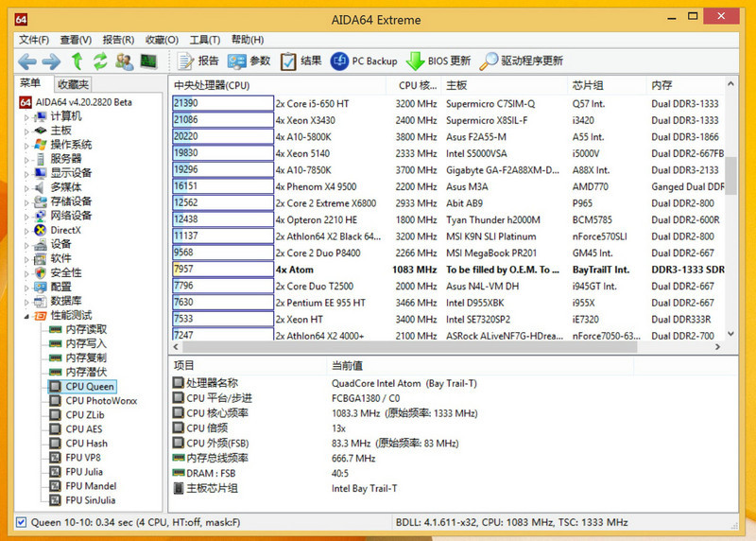Sort by 内存 column header

point(684,85)
